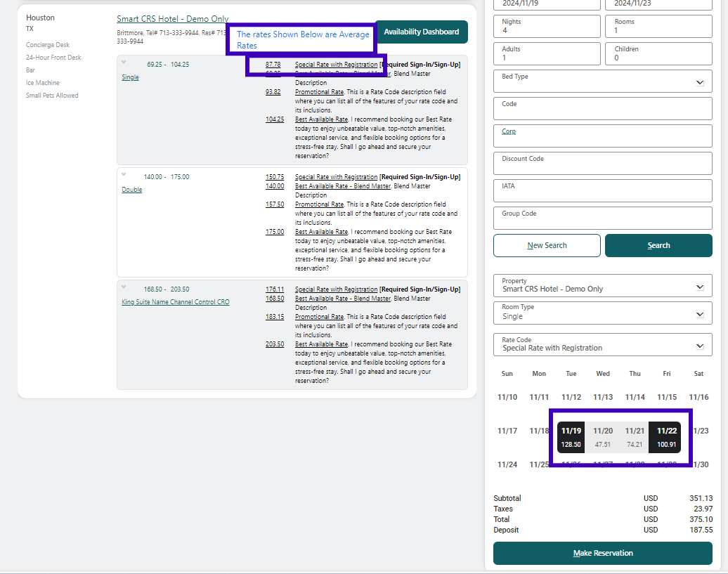Pick 11/13 in the calendar
Image resolution: width=728 pixels, height=574 pixels.
(x=603, y=397)
